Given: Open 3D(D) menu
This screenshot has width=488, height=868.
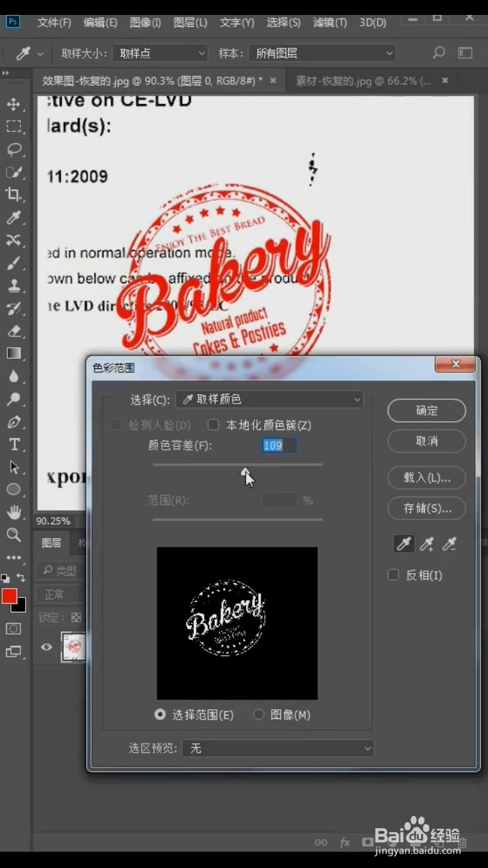Looking at the screenshot, I should pyautogui.click(x=372, y=22).
